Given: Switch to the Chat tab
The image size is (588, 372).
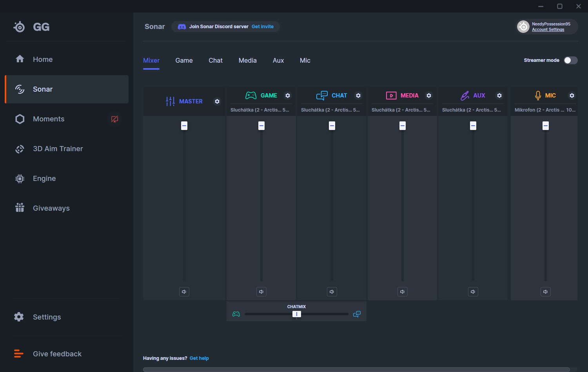Looking at the screenshot, I should pyautogui.click(x=216, y=60).
